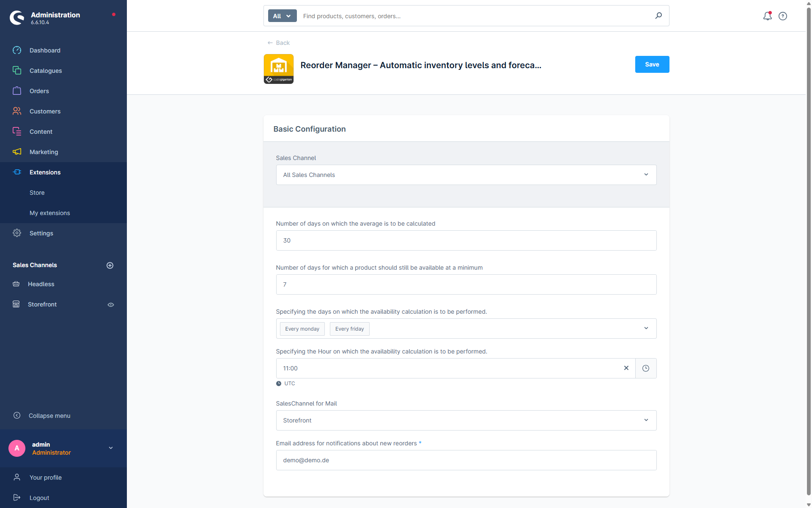Open the Dashboard icon in sidebar
This screenshot has height=508, width=812.
17,50
